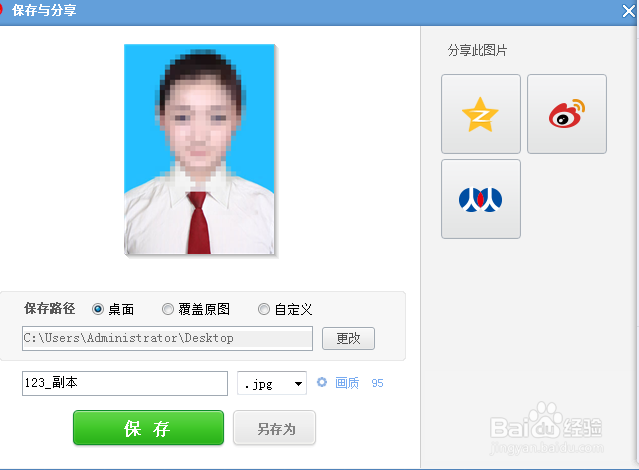Open the 画质 quality setting link

pyautogui.click(x=347, y=383)
